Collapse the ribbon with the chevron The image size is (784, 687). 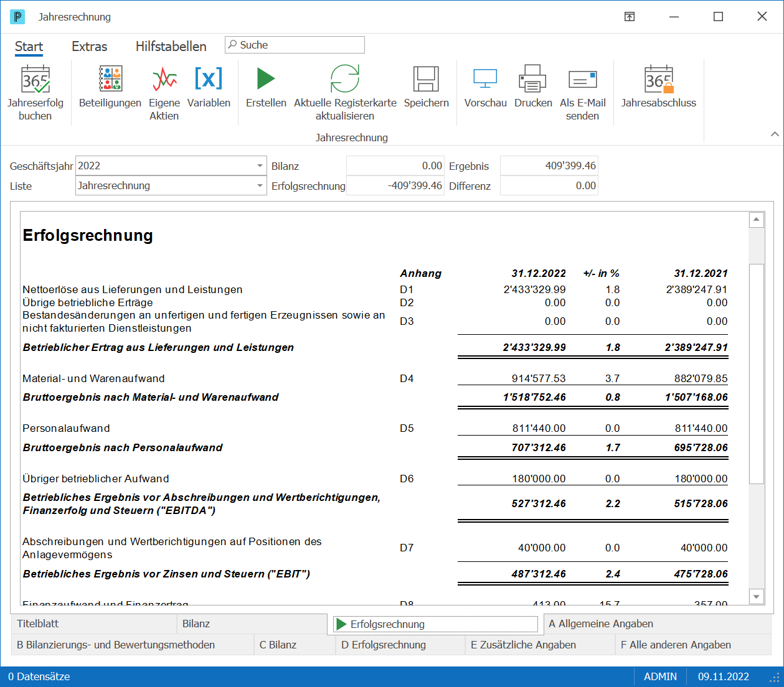click(775, 134)
